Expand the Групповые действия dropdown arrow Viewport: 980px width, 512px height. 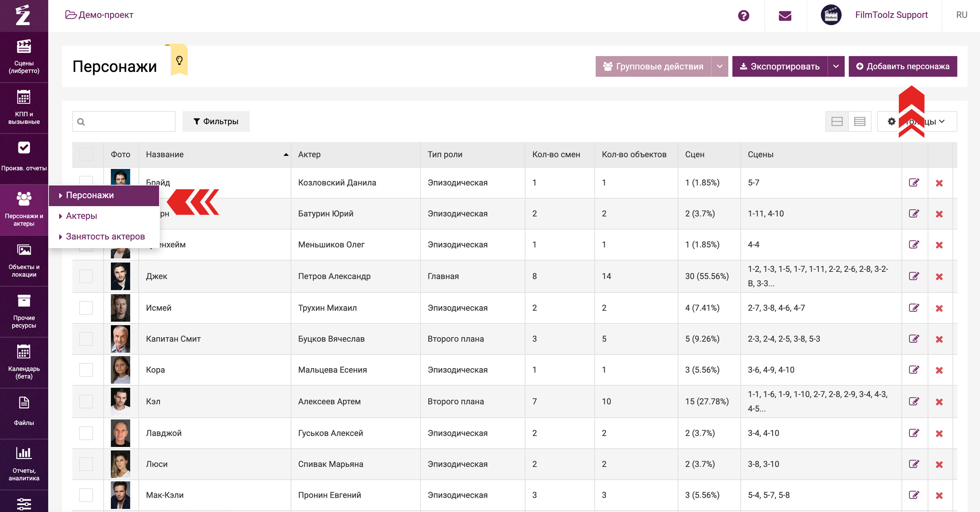[x=719, y=66]
